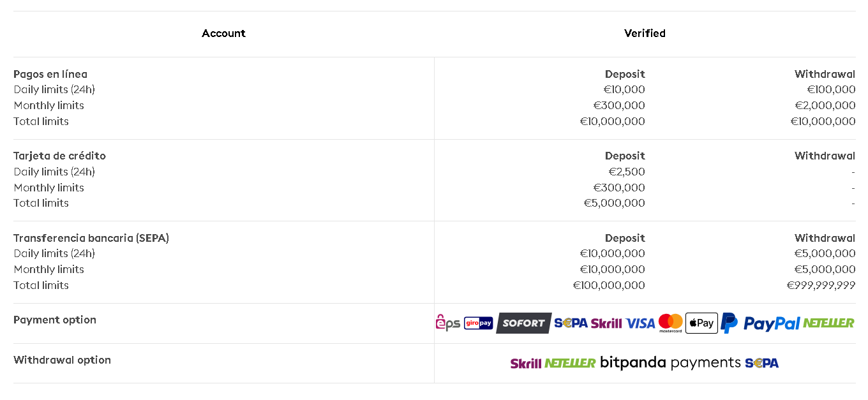Click Skrill logo in Payment option row
This screenshot has width=868, height=400.
606,323
